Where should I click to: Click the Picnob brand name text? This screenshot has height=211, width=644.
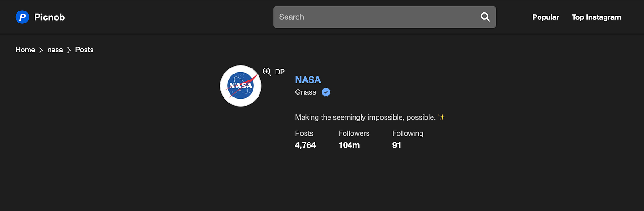pos(49,17)
